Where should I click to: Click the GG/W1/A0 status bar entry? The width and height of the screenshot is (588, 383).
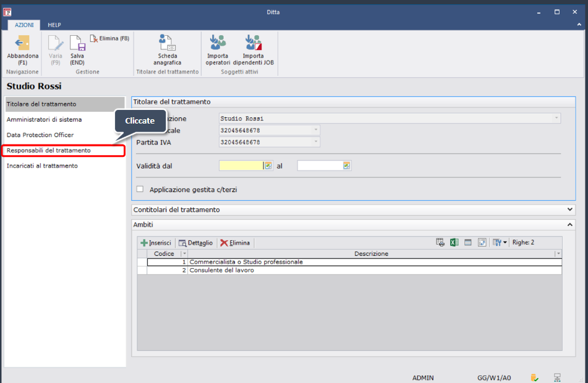494,378
